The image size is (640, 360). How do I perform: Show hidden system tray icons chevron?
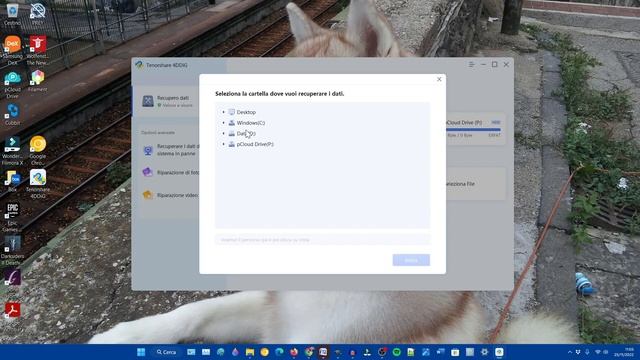(570, 352)
